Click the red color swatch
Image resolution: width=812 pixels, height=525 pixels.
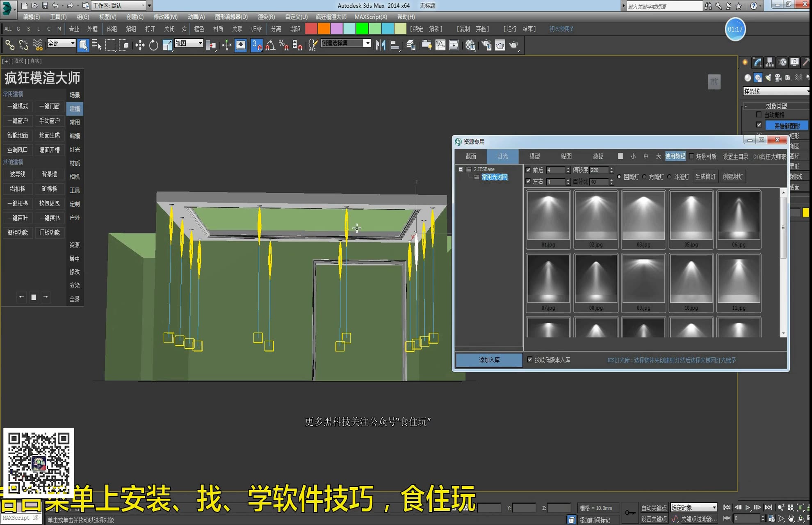311,29
